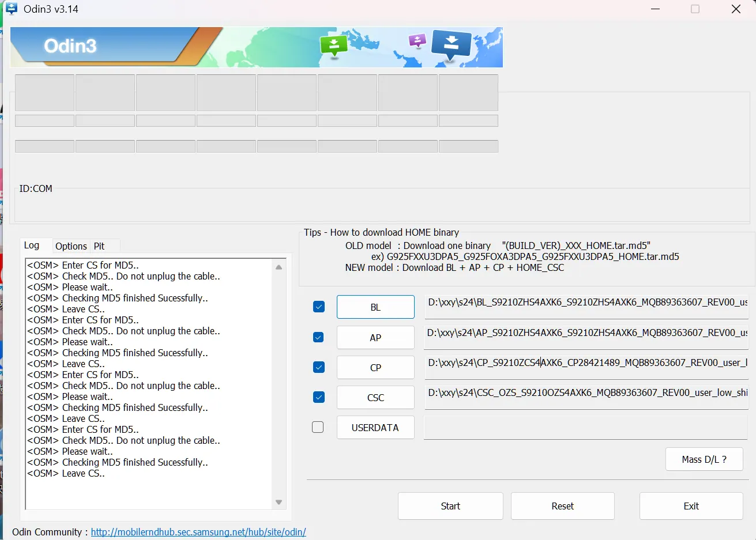Uncheck the BL file checkbox
This screenshot has width=756, height=540.
(318, 307)
